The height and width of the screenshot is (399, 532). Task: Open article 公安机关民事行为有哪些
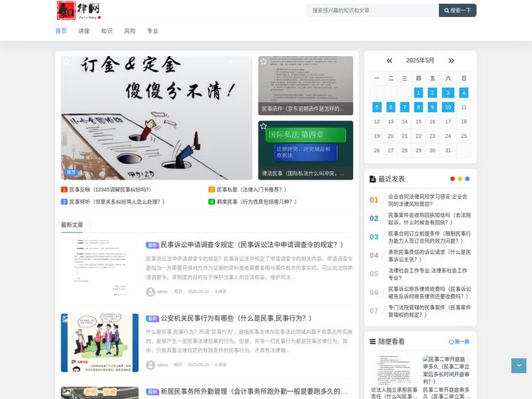tap(236, 318)
